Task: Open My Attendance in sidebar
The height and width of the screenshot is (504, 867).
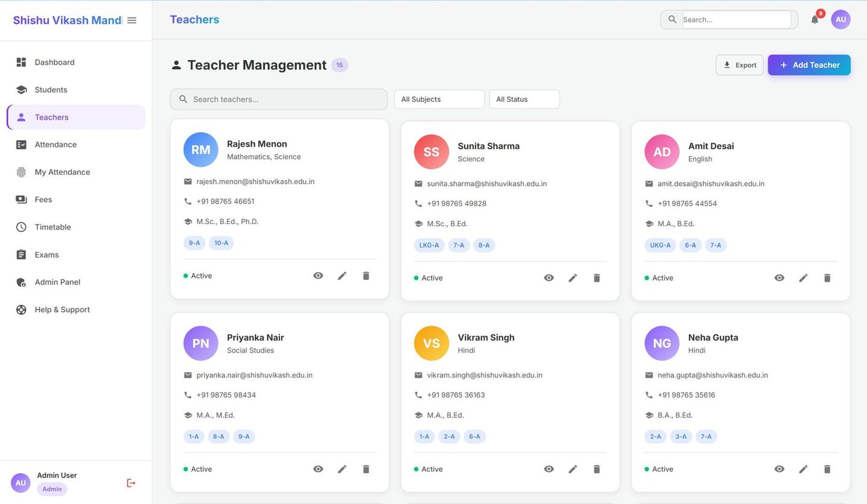Action: click(x=76, y=172)
